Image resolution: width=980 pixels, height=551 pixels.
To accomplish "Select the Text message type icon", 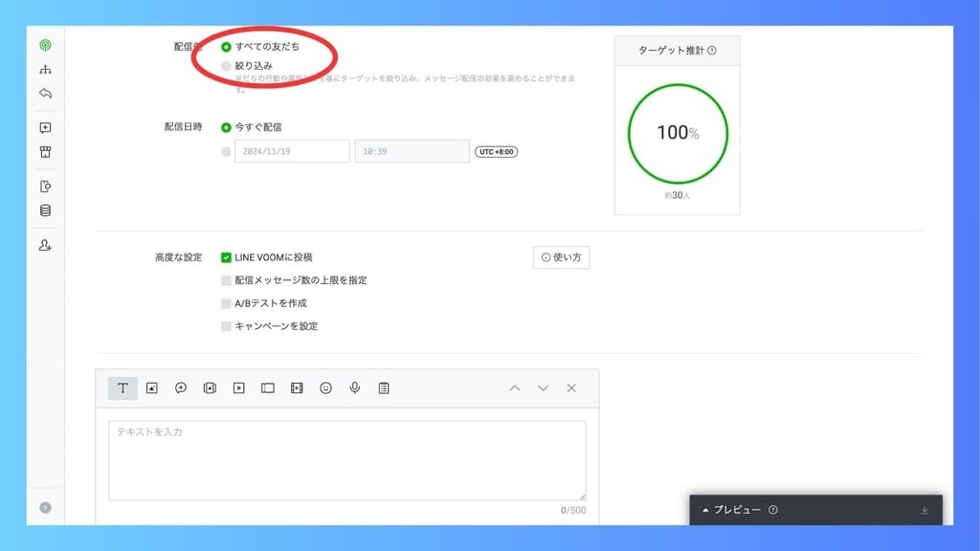I will [x=122, y=388].
